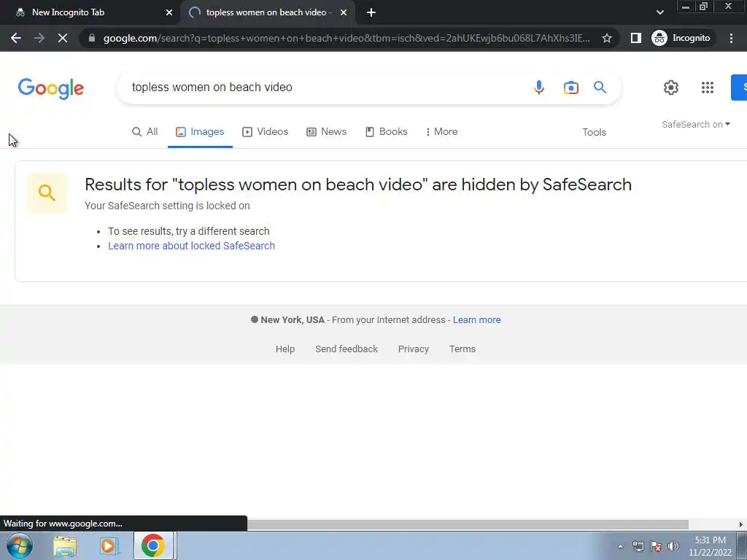Launch Windows Media Player from taskbar
The height and width of the screenshot is (560, 747).
[109, 546]
